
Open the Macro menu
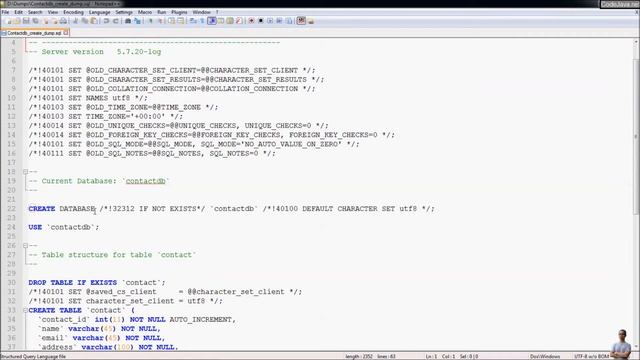(144, 12)
